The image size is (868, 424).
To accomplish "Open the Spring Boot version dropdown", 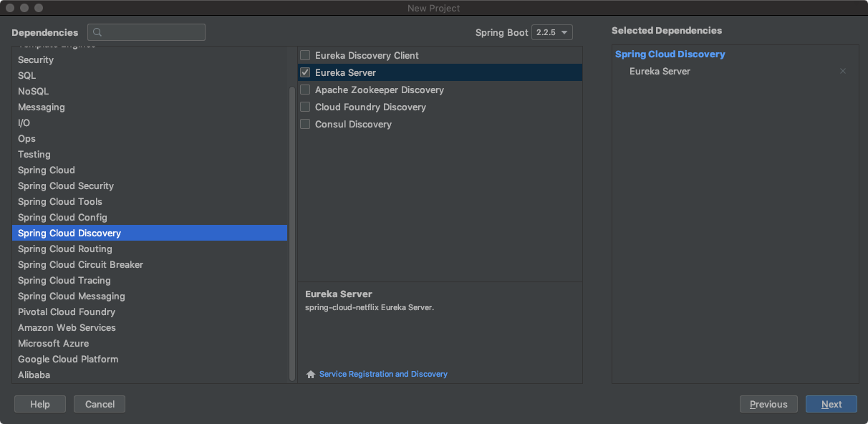I will [x=552, y=32].
